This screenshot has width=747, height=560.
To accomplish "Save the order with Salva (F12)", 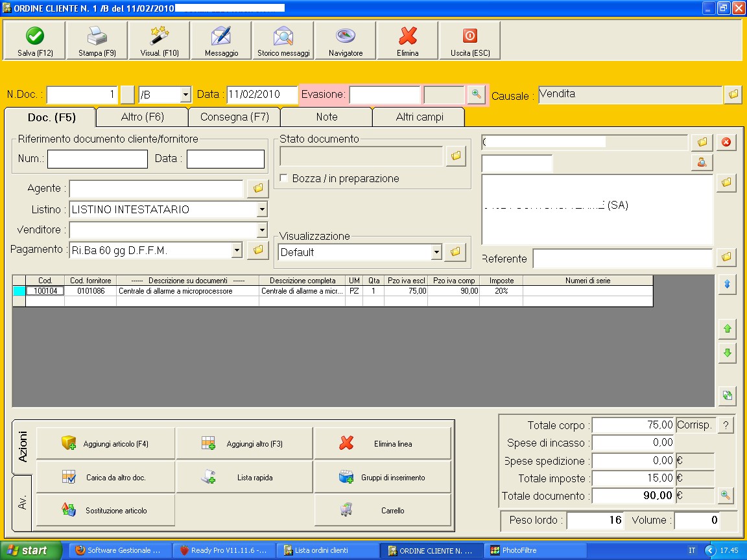I will [x=34, y=41].
